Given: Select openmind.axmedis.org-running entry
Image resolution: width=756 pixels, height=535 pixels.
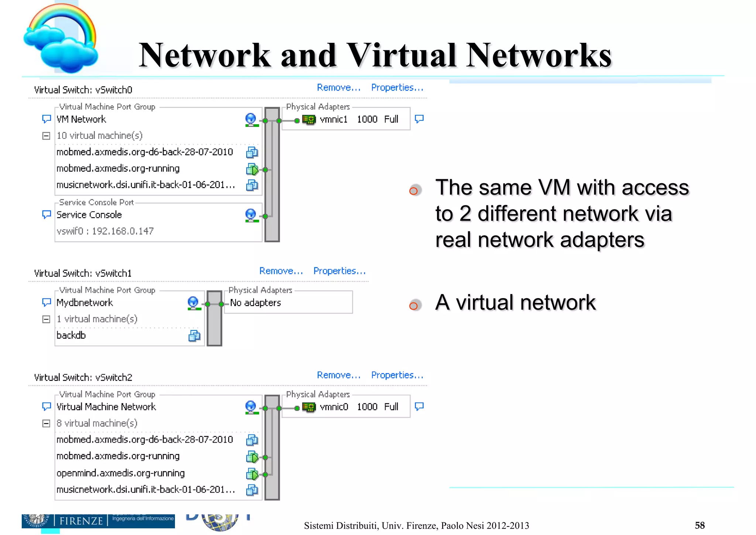Looking at the screenshot, I should (x=121, y=473).
